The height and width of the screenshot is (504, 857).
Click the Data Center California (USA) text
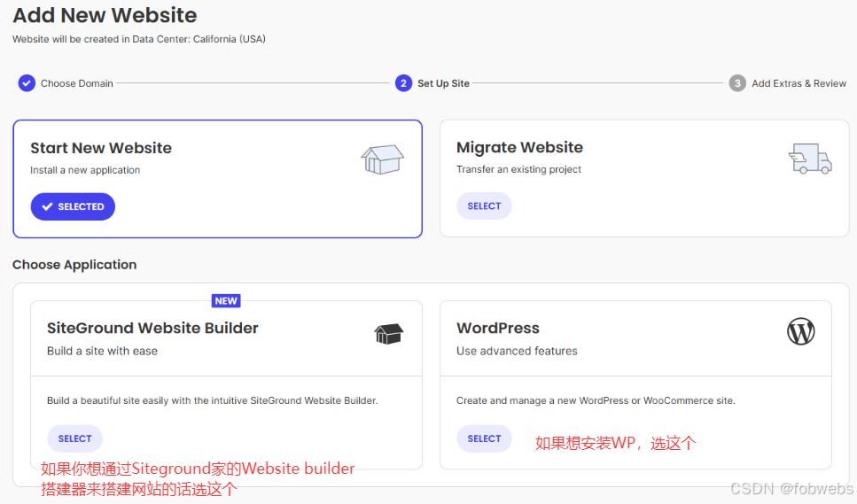click(139, 39)
